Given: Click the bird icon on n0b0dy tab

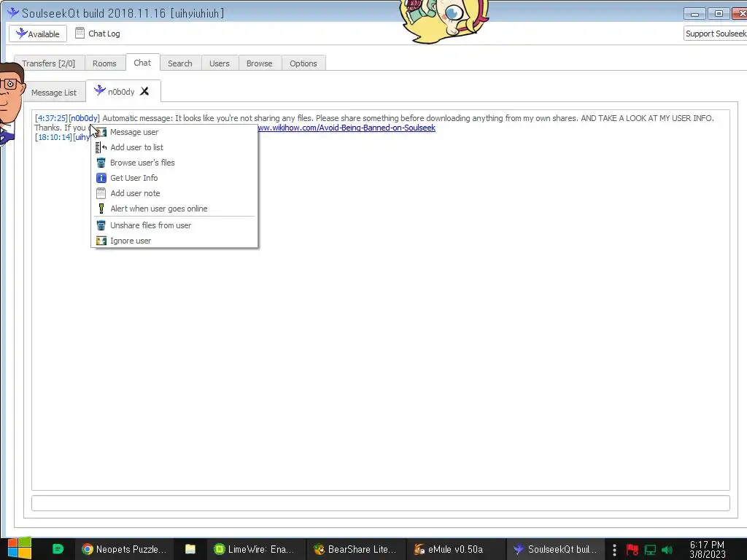Looking at the screenshot, I should tap(99, 90).
